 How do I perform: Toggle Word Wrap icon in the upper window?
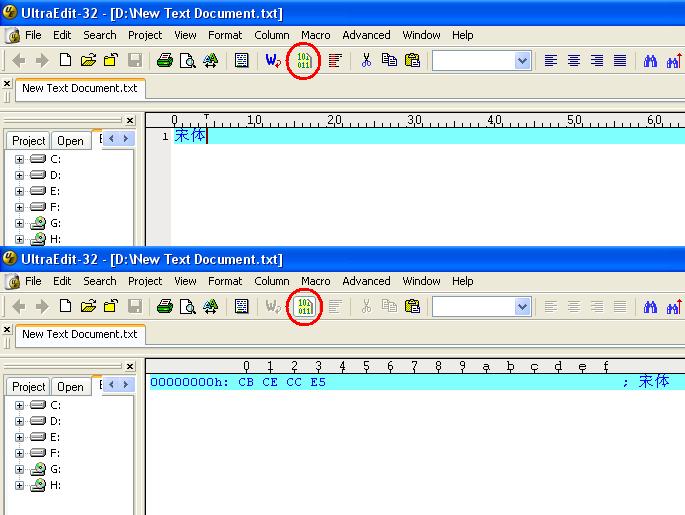pyautogui.click(x=273, y=60)
